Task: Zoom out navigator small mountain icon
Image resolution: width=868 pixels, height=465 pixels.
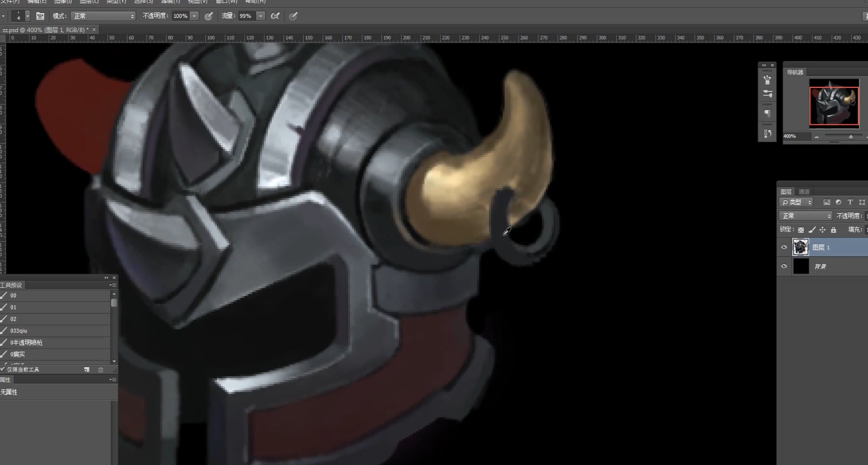Action: [817, 137]
